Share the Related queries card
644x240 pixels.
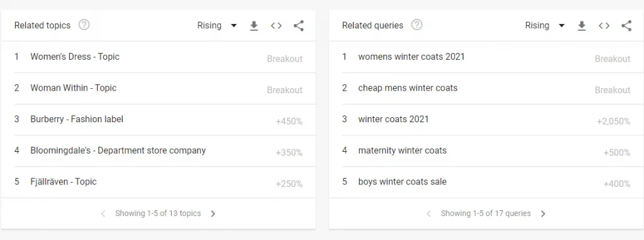[x=626, y=26]
